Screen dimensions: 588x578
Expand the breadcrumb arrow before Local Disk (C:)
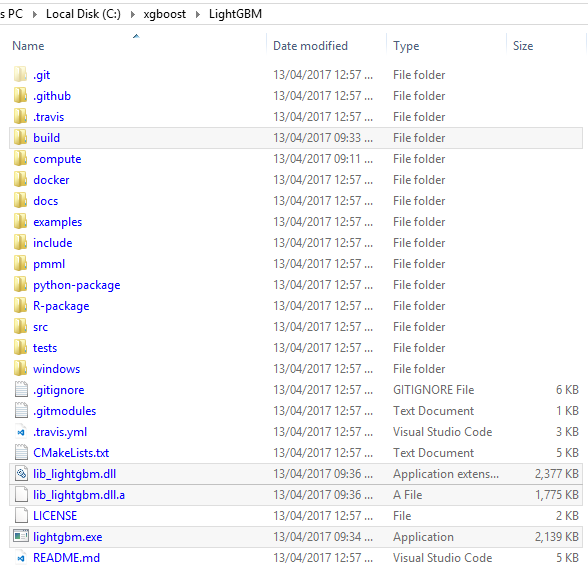(35, 15)
